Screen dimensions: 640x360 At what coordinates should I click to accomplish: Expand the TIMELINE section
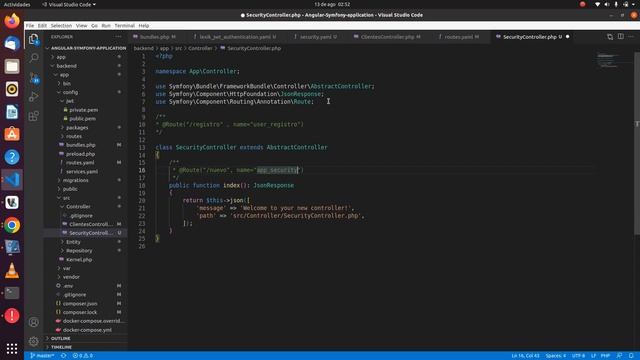click(x=62, y=347)
